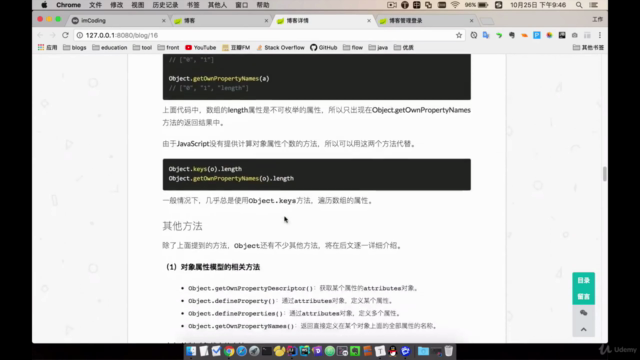Open the Stack Overflow bookmark
The height and width of the screenshot is (360, 640).
pos(280,47)
